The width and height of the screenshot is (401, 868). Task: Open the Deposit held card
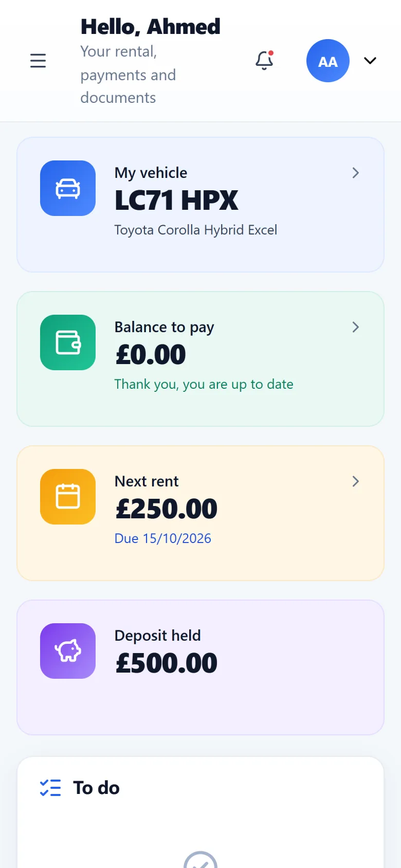pyautogui.click(x=200, y=667)
